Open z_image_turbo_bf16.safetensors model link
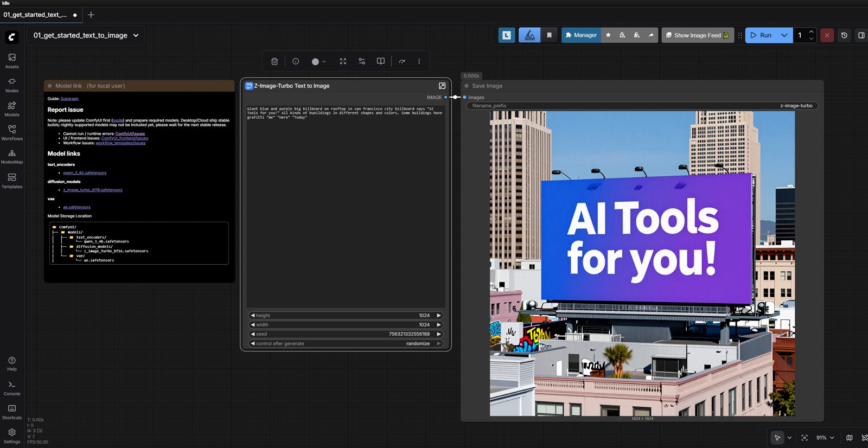 pos(93,190)
